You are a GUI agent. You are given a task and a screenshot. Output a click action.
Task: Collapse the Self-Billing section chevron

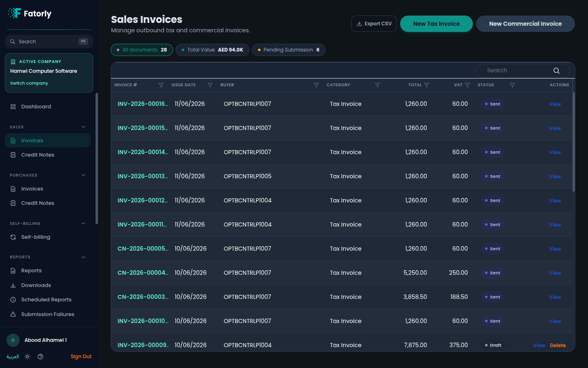(83, 223)
